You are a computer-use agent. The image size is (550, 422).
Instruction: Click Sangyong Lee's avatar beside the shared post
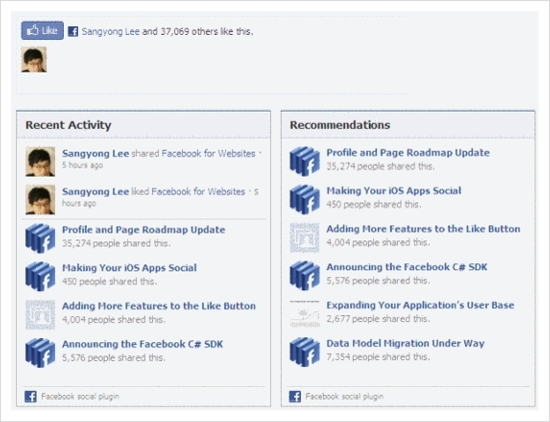tap(40, 161)
